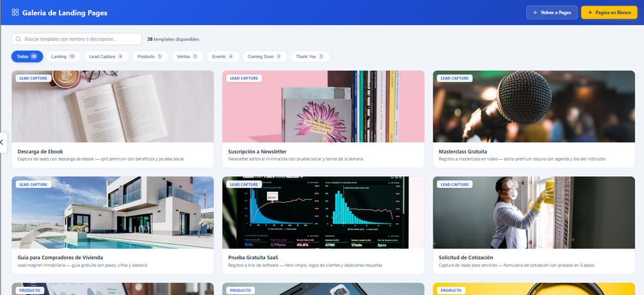Show only Ventas templates
The image size is (644, 295).
pyautogui.click(x=187, y=57)
